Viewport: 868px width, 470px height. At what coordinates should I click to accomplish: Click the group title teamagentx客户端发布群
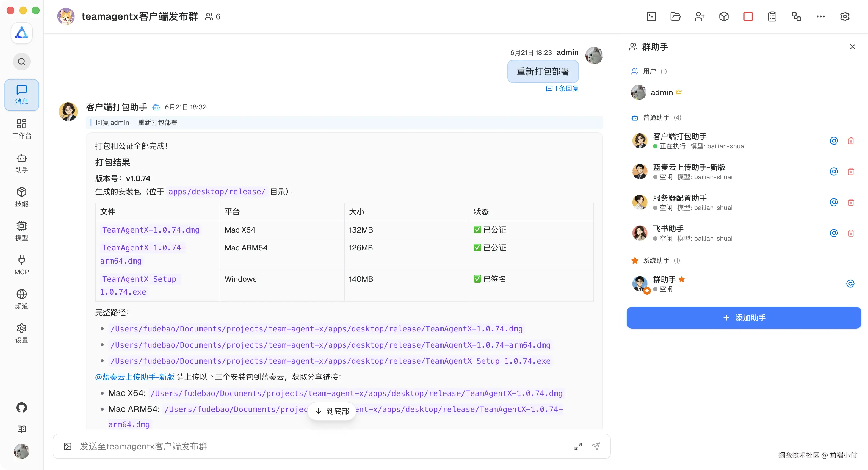coord(140,16)
